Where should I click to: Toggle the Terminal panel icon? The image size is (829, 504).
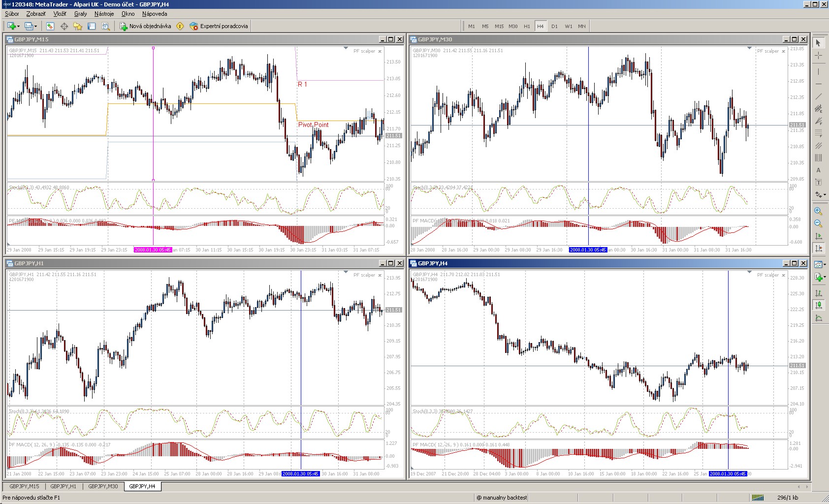point(92,26)
